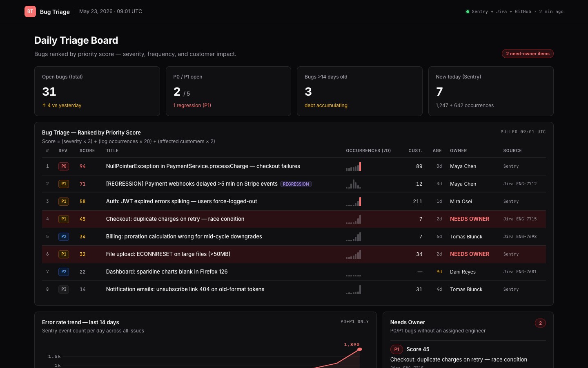The image size is (588, 368).
Task: Click the P2 badge on Dashboard sparkline row
Action: [x=64, y=272]
